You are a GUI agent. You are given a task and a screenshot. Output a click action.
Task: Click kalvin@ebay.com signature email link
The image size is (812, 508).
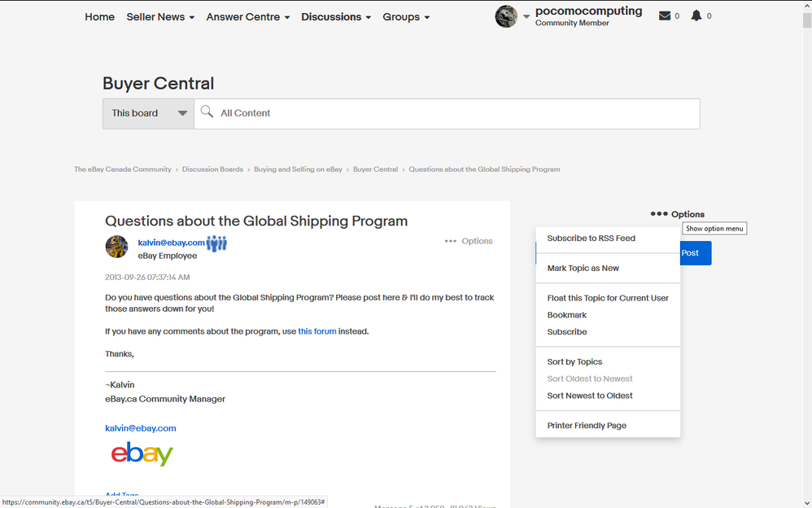click(140, 428)
